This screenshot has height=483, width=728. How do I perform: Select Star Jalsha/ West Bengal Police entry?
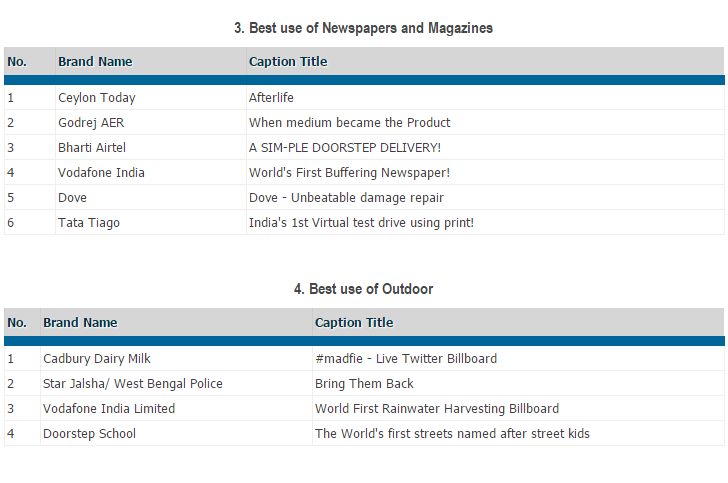point(133,384)
